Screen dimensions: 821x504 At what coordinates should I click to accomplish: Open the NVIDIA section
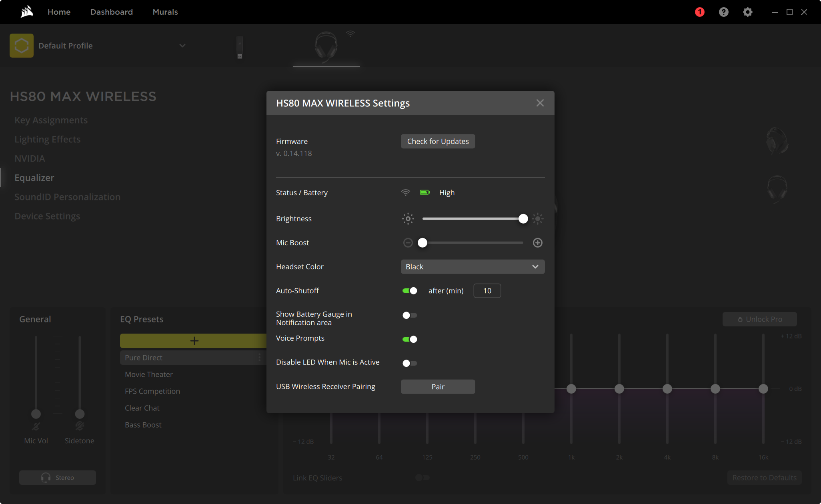[30, 158]
